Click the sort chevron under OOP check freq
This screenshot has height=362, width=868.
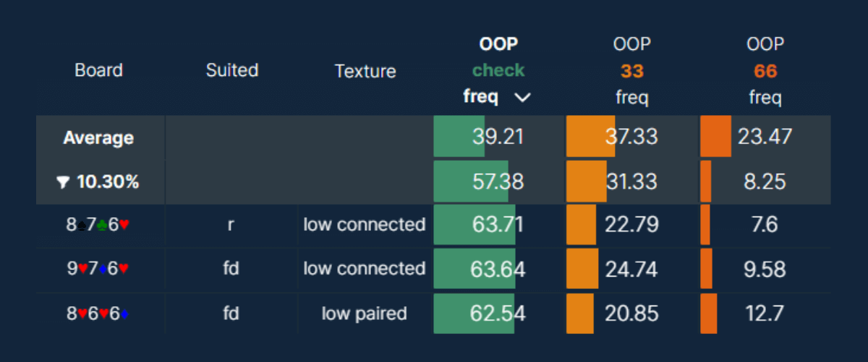(x=522, y=98)
